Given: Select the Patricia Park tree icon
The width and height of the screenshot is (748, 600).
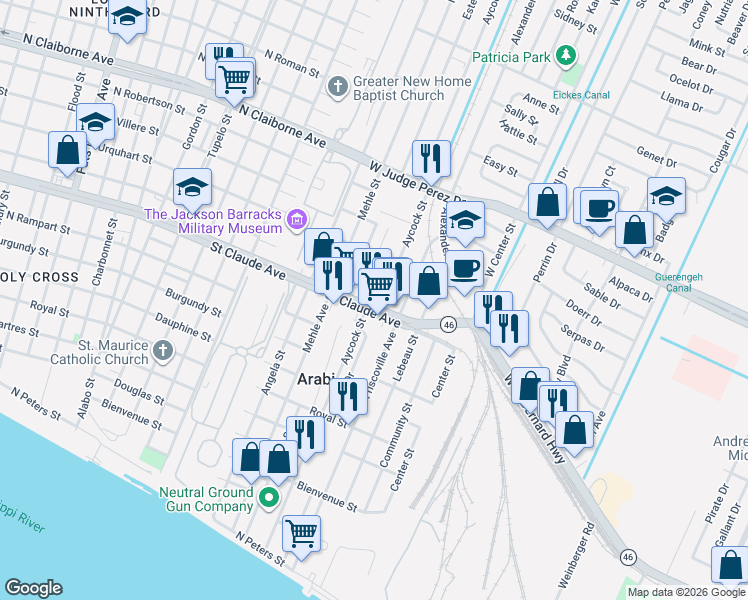Looking at the screenshot, I should tap(566, 54).
